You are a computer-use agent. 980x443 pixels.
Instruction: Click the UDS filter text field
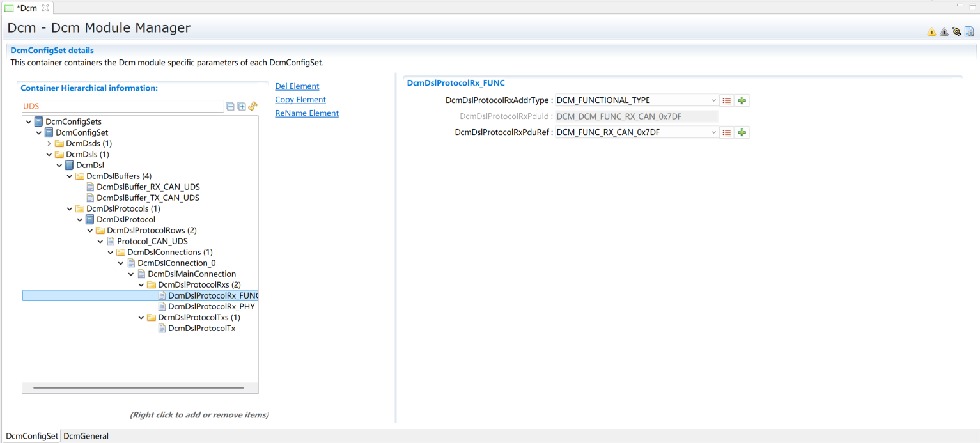[121, 106]
